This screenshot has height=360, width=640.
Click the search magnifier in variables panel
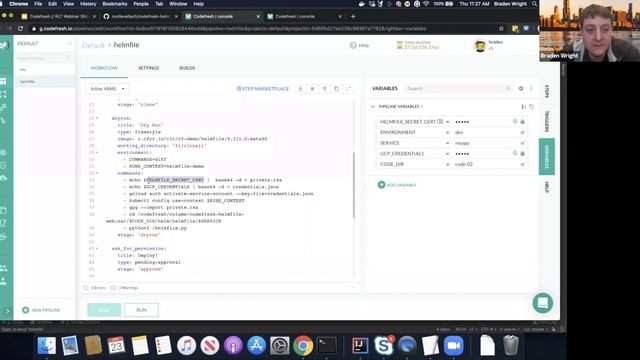[x=508, y=88]
